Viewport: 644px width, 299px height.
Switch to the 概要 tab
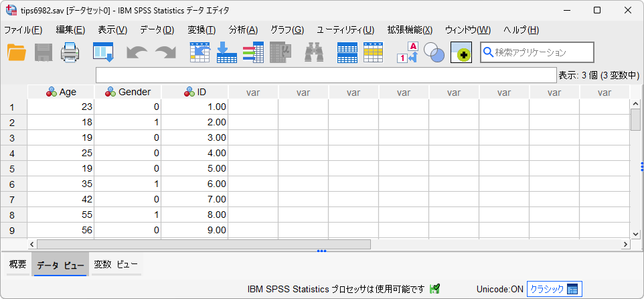17,265
